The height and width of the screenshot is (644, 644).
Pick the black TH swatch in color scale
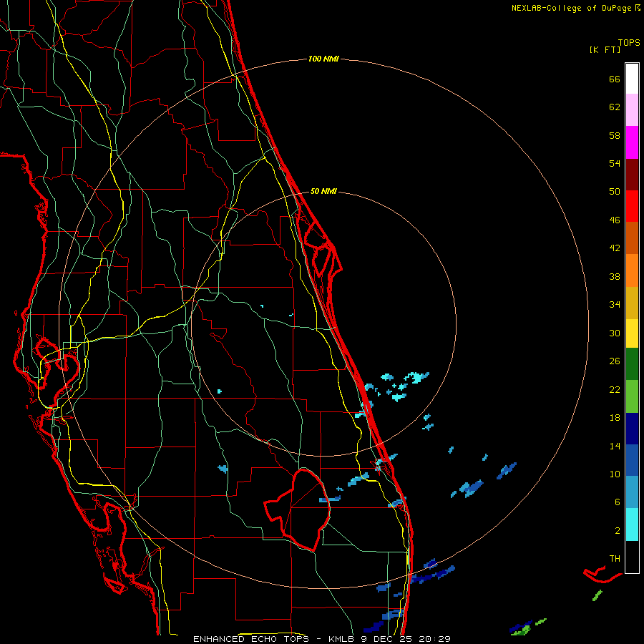click(x=632, y=557)
